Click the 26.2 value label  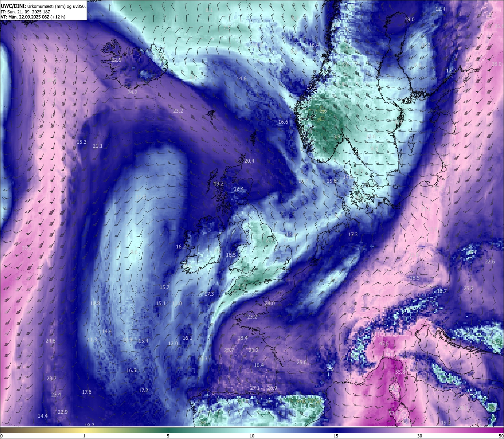(x=254, y=350)
